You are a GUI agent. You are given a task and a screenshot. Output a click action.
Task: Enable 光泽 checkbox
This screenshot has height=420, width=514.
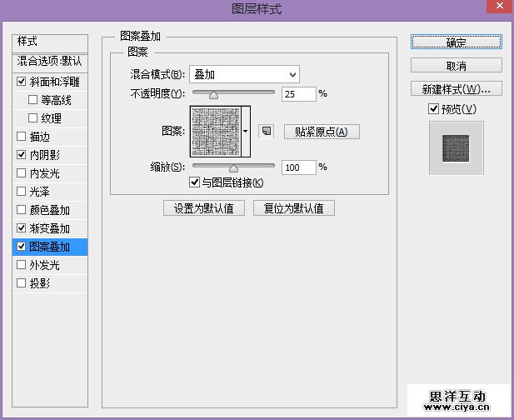[22, 191]
